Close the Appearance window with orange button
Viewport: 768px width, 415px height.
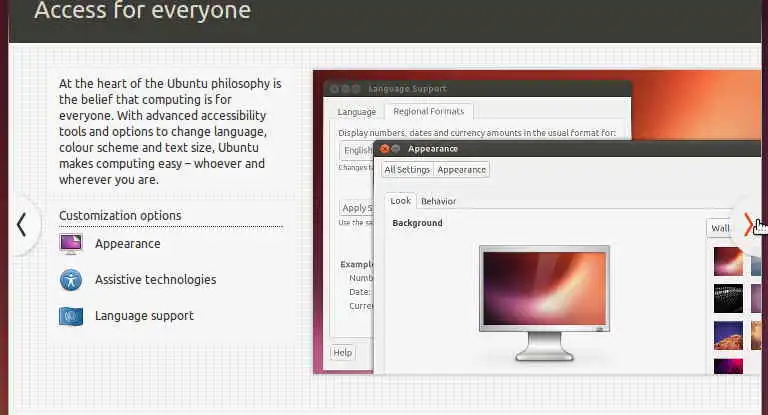(x=384, y=148)
